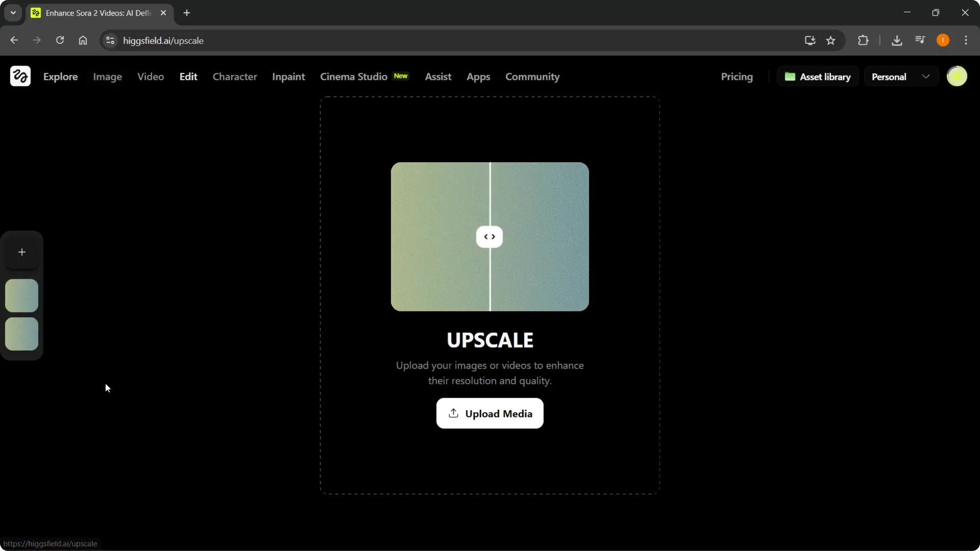Open browser home page icon
The width and height of the screenshot is (980, 551).
click(x=83, y=40)
